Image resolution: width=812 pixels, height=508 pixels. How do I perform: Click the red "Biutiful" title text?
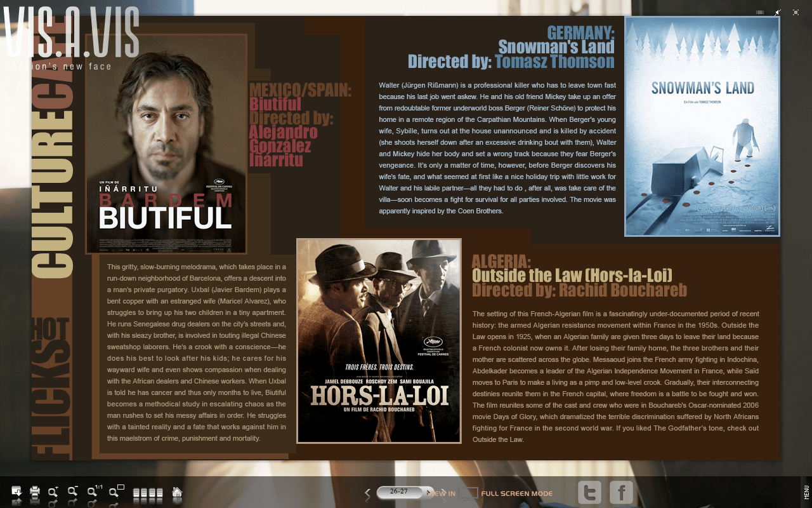275,104
